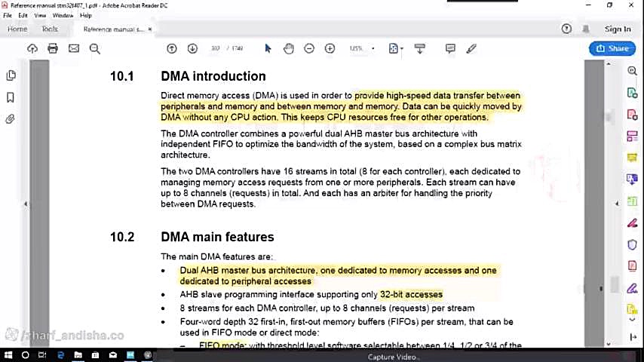Switch to the Tools tab
The width and height of the screenshot is (644, 362).
[x=50, y=29]
